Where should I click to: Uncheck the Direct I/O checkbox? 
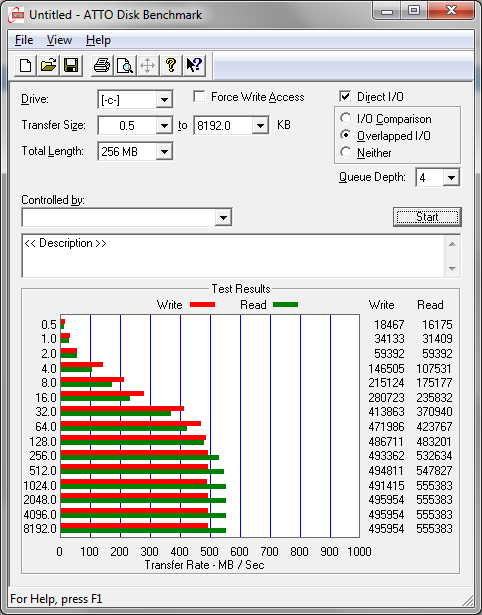pyautogui.click(x=345, y=96)
